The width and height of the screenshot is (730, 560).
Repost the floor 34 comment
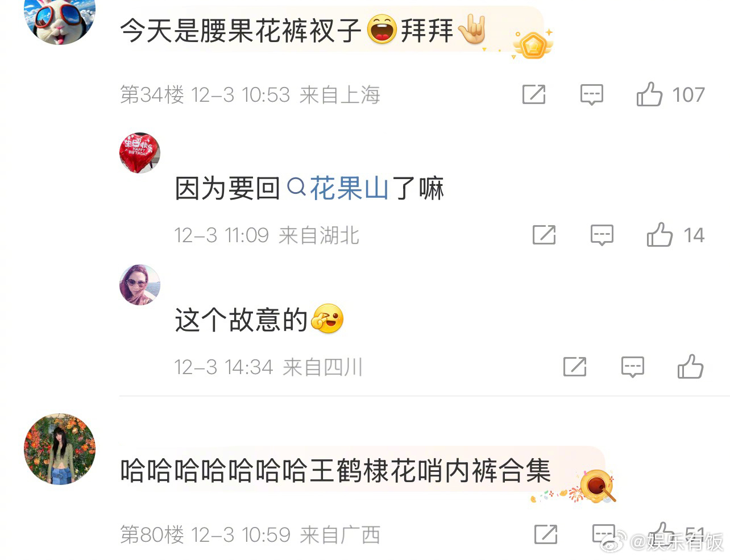(534, 94)
